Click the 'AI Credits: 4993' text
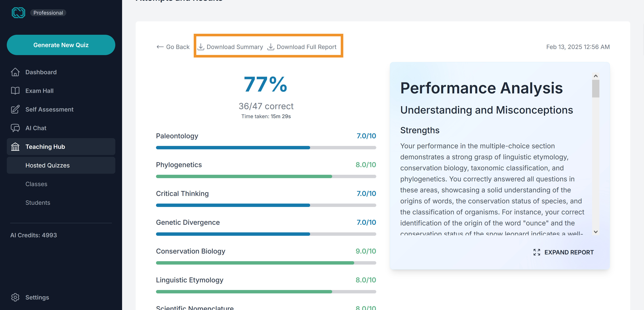The height and width of the screenshot is (310, 644). pos(34,235)
